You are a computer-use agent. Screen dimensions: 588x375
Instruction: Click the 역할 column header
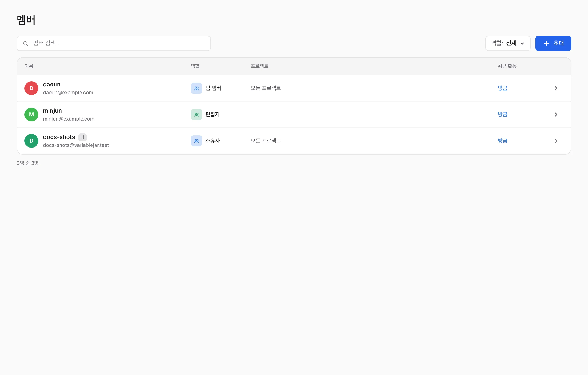[x=195, y=66]
